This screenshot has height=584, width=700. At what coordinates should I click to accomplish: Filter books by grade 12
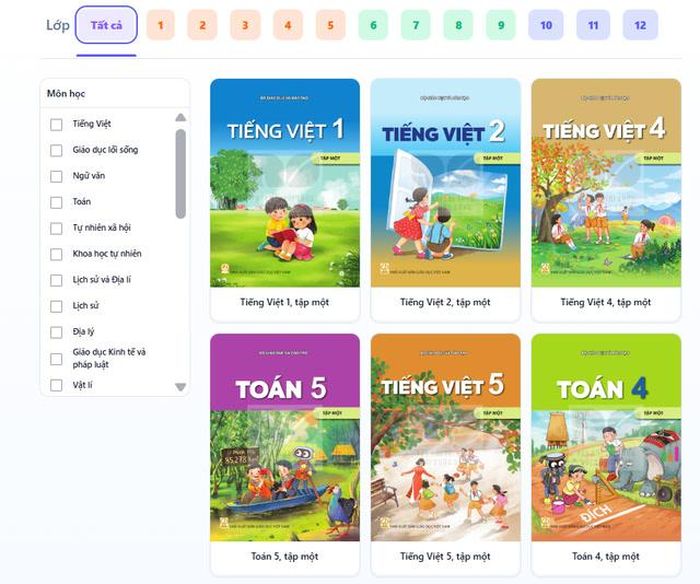tap(640, 25)
